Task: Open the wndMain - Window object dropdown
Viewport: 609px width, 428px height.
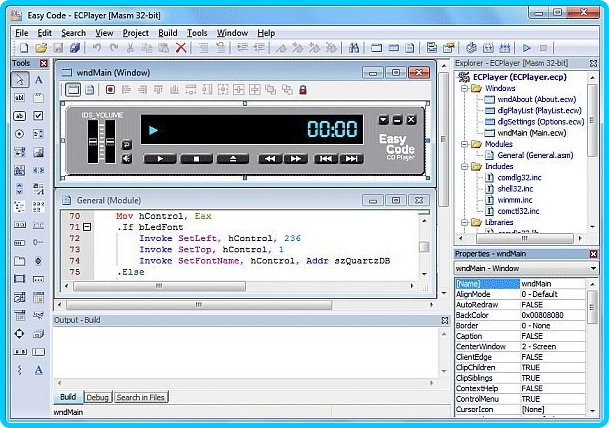Action: tap(593, 268)
